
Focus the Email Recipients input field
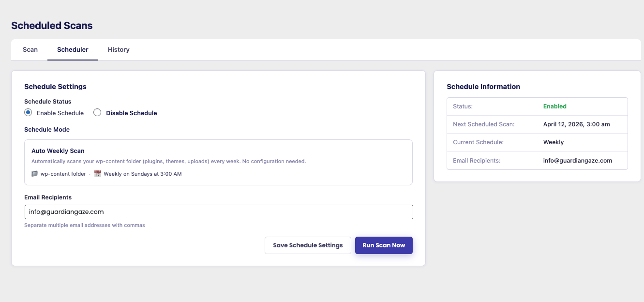pyautogui.click(x=219, y=212)
